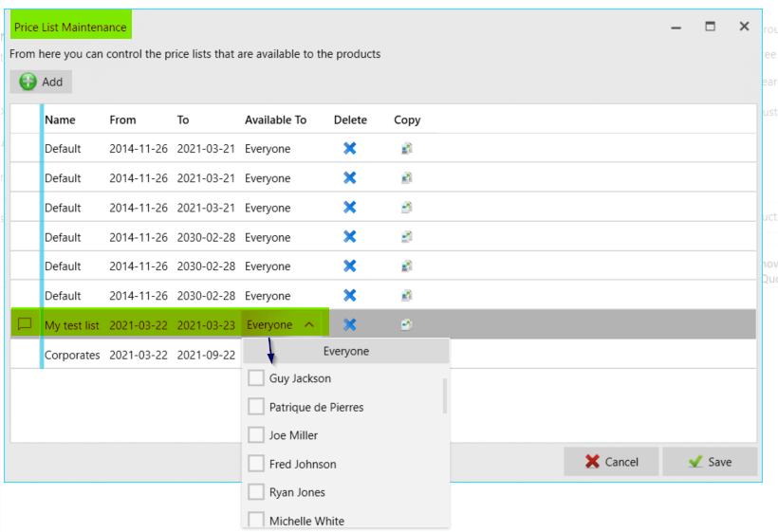
Task: Delete the last Default price list
Action: click(349, 296)
